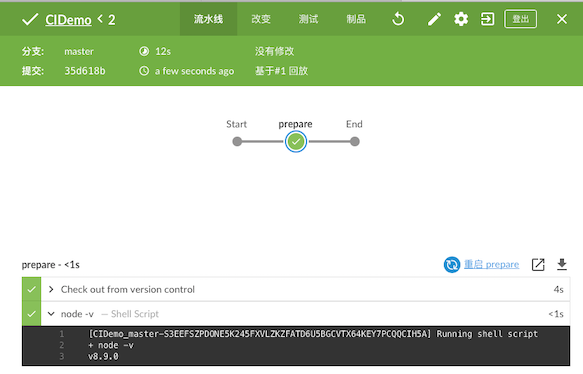Click the restart prepare stage icon
The height and width of the screenshot is (374, 583).
point(452,265)
